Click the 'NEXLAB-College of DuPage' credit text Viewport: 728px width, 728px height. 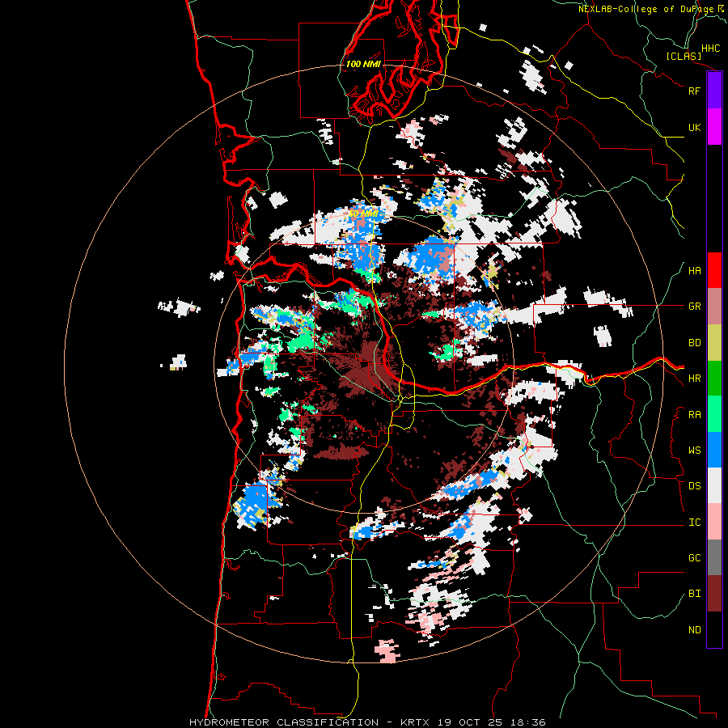(x=645, y=9)
